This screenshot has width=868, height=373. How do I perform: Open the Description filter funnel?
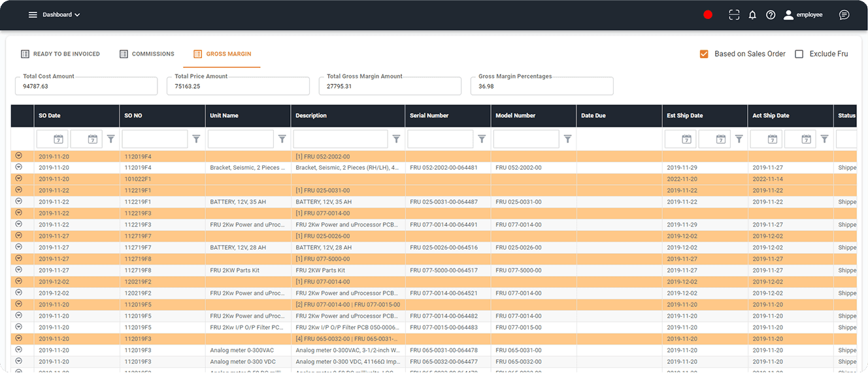(x=396, y=139)
